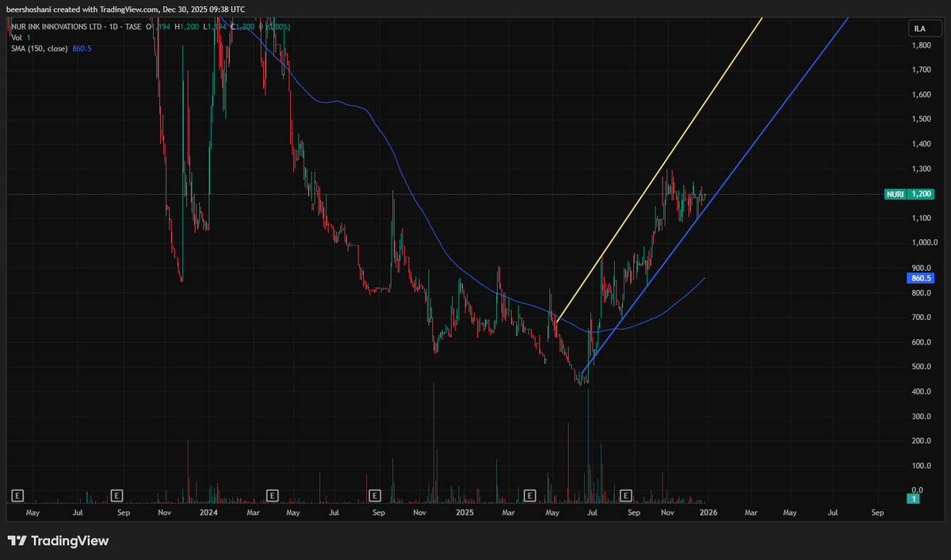Click the earnings E marker near Sep 2023
Screen dimensions: 951x560
coord(116,496)
